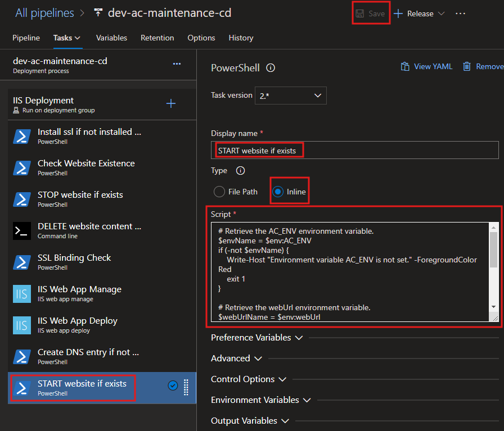The height and width of the screenshot is (431, 504).
Task: Click the deployment group icon under IIS Deployment
Action: 16,110
